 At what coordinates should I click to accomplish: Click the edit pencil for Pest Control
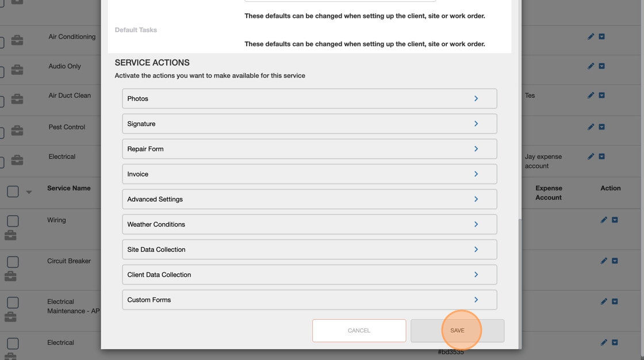tap(591, 127)
